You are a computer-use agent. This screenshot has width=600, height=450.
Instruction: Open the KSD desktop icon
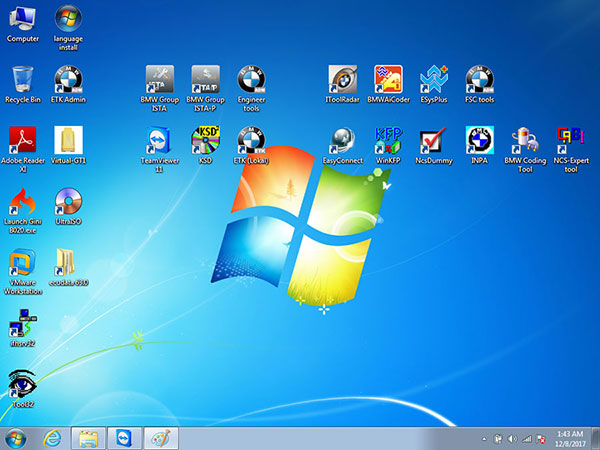204,141
